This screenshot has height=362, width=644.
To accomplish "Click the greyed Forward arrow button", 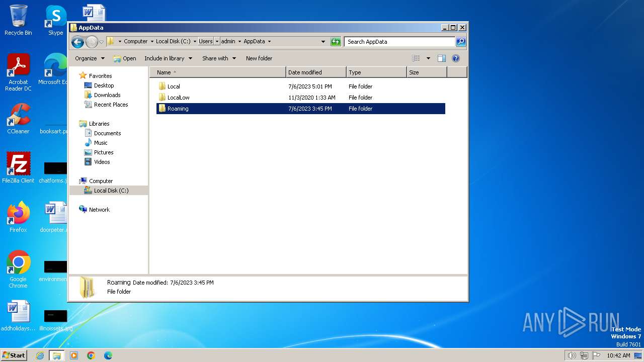I will [92, 42].
